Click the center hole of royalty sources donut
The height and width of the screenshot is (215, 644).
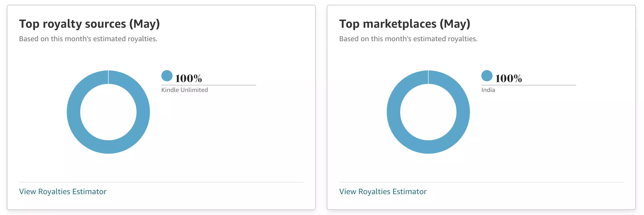tap(108, 112)
